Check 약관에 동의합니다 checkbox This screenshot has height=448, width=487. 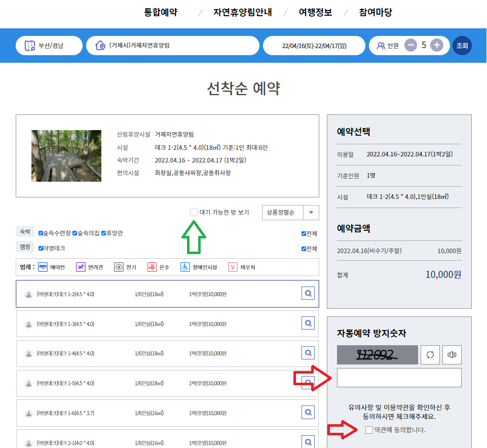(x=369, y=430)
